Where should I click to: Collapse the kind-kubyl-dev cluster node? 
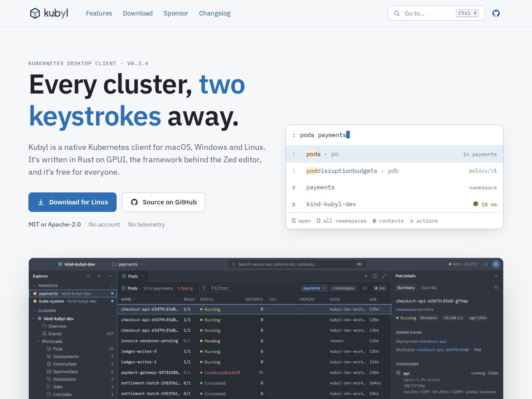pyautogui.click(x=34, y=318)
